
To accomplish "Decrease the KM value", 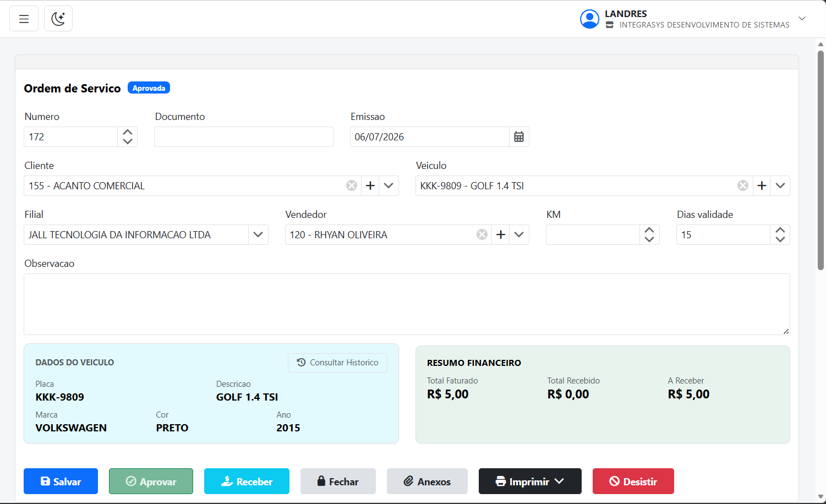I will click(649, 239).
